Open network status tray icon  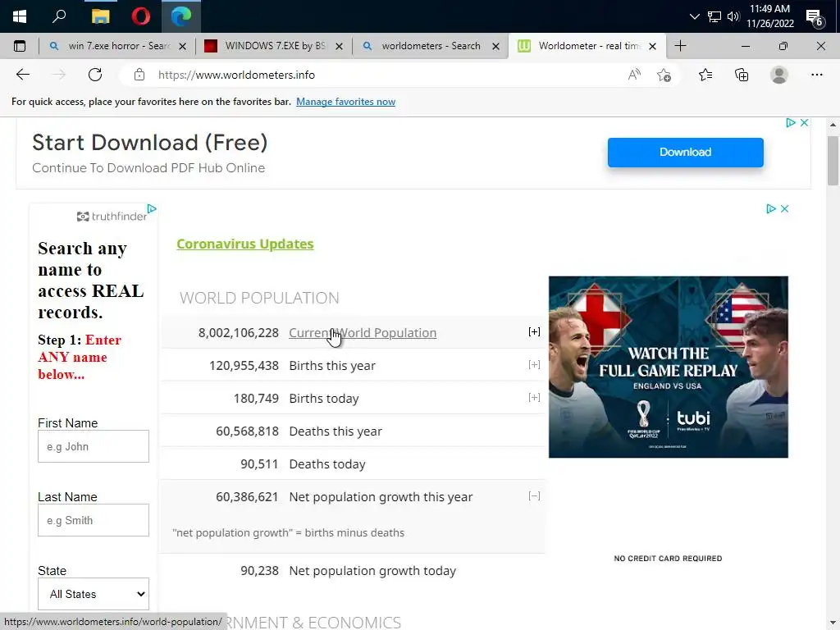(x=714, y=16)
